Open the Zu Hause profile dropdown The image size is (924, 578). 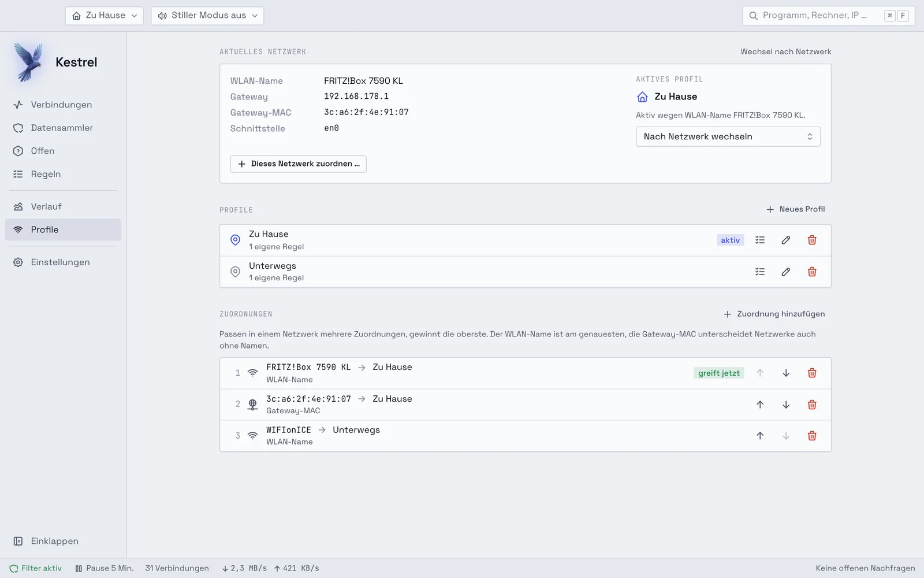click(105, 16)
